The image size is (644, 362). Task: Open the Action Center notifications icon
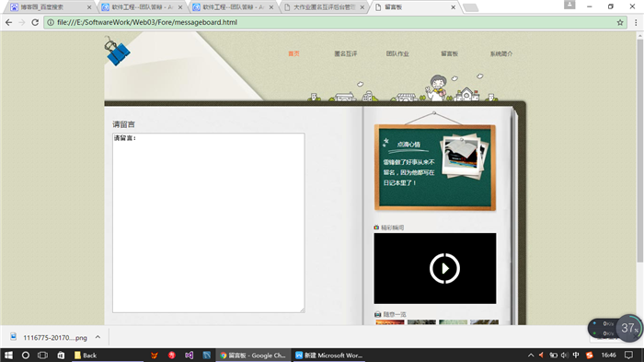(x=628, y=355)
